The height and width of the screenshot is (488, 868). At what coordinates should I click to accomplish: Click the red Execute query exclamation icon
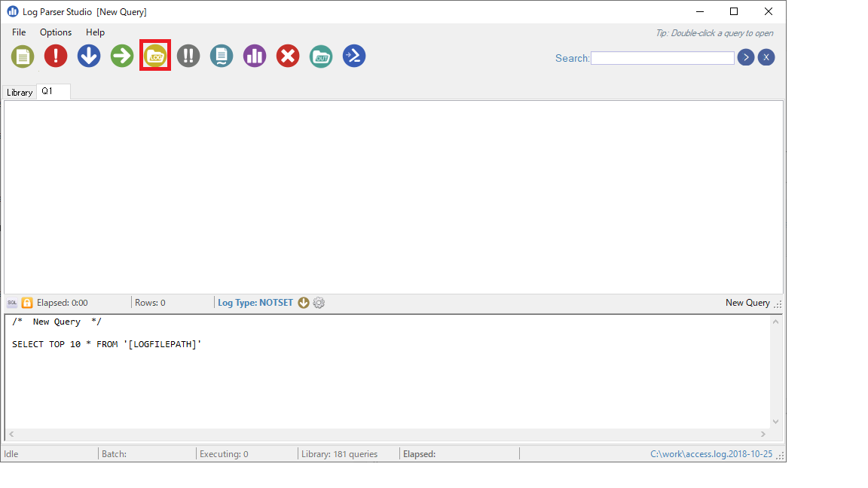click(56, 56)
